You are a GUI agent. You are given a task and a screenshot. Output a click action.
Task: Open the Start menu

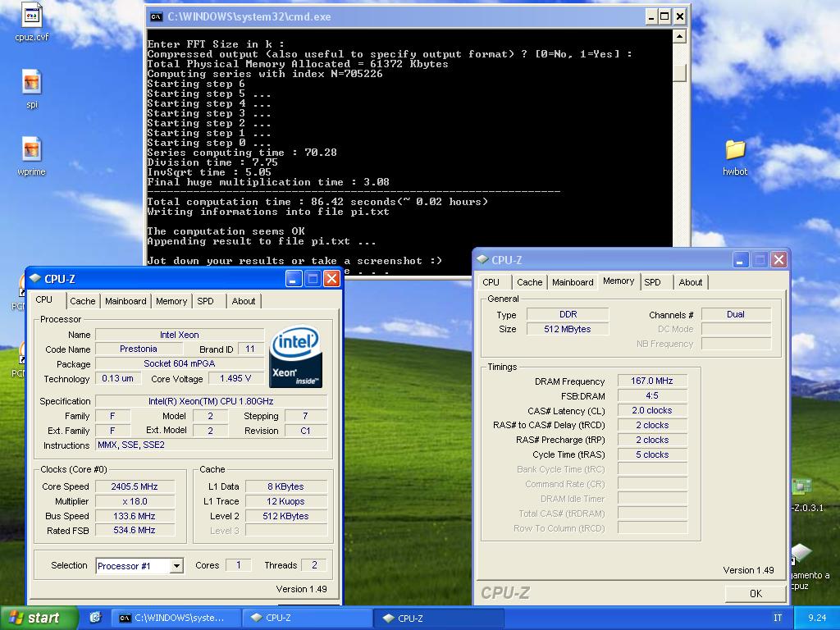[x=39, y=618]
